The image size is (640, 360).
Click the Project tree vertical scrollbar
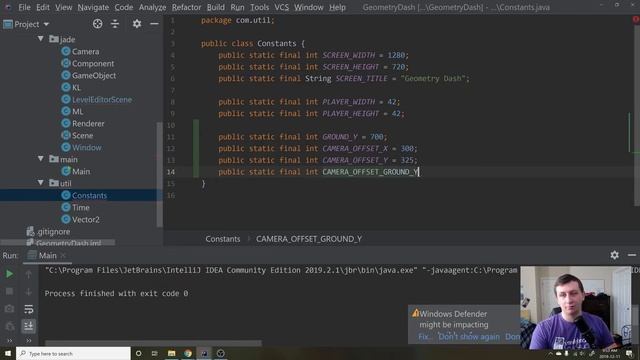pos(160,174)
